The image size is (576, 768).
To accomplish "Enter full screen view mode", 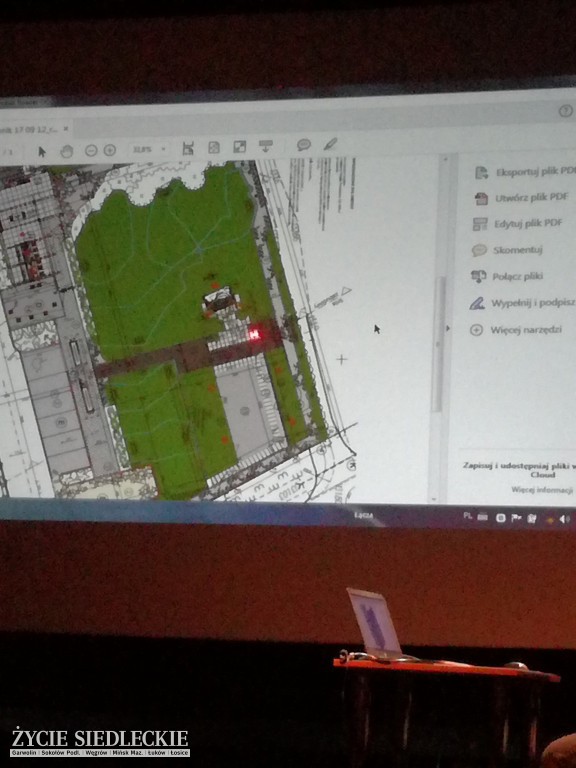I will (240, 146).
